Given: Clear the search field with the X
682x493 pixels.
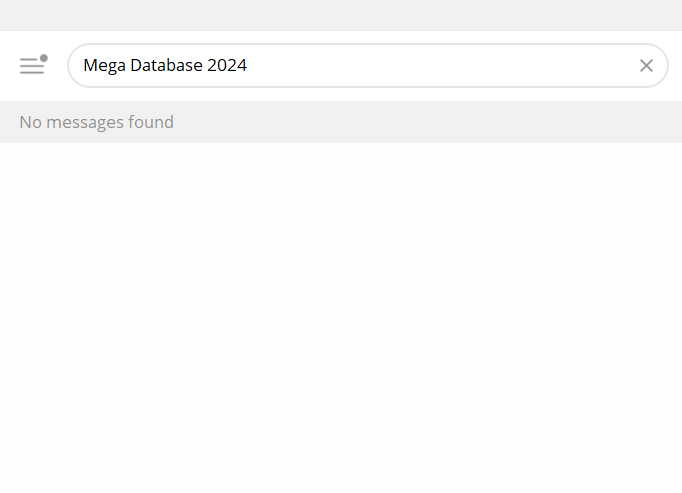Looking at the screenshot, I should tap(646, 66).
